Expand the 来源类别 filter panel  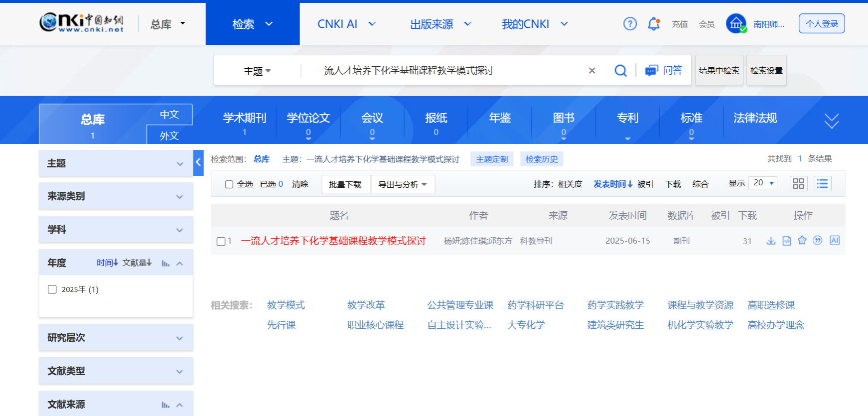pyautogui.click(x=116, y=196)
